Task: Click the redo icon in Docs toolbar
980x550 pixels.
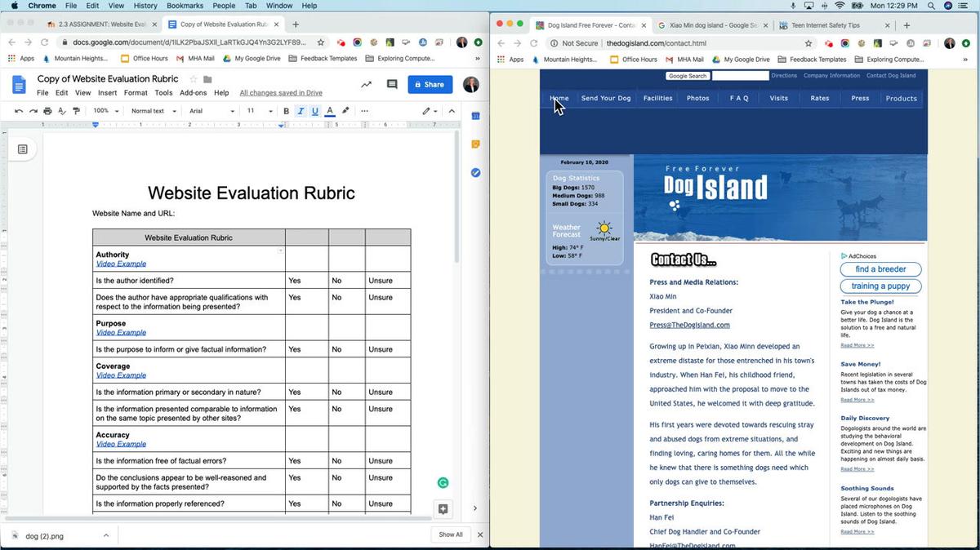Action: click(33, 111)
